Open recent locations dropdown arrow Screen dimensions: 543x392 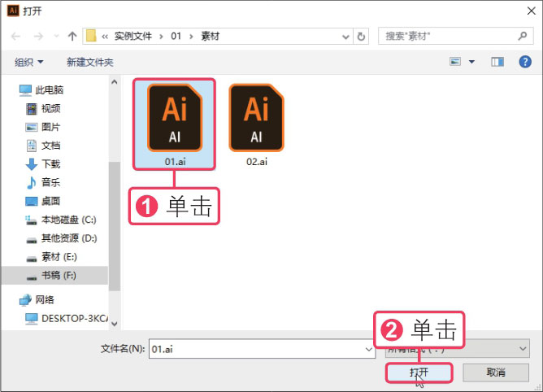(x=56, y=36)
